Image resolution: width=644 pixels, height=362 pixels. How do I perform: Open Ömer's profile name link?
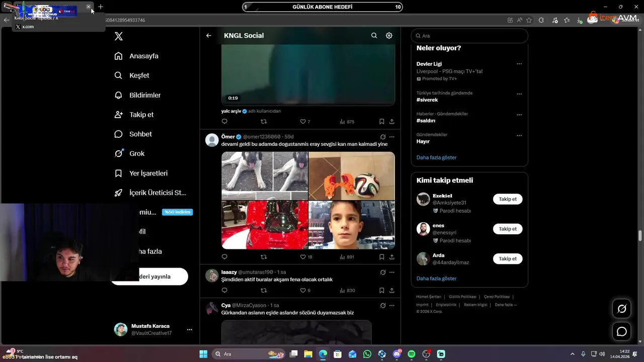[x=228, y=137]
